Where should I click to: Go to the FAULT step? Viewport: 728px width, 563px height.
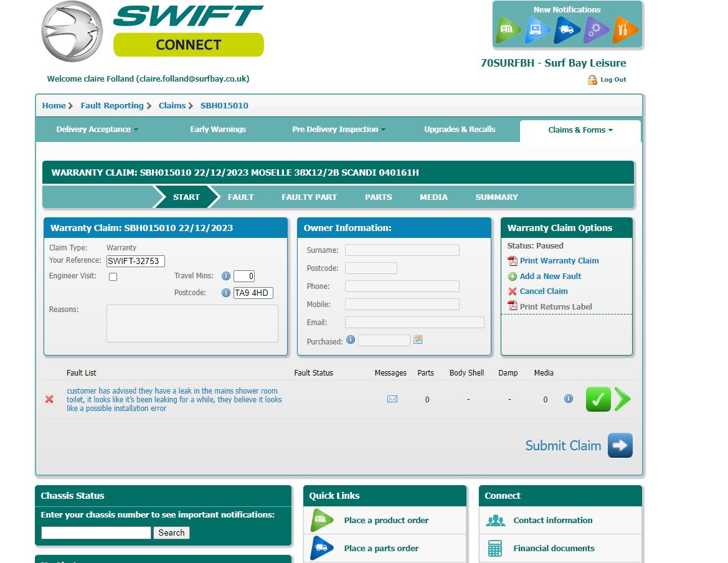pos(240,197)
